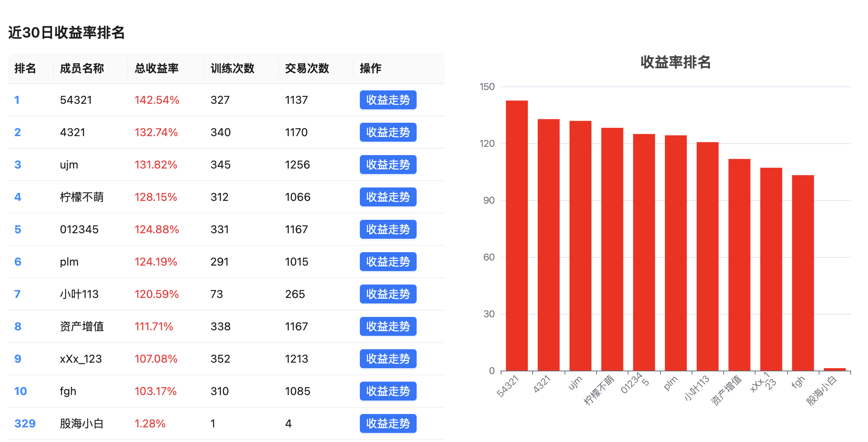Click the 4321 bar in chart
Image resolution: width=868 pixels, height=442 pixels.
tap(548, 245)
